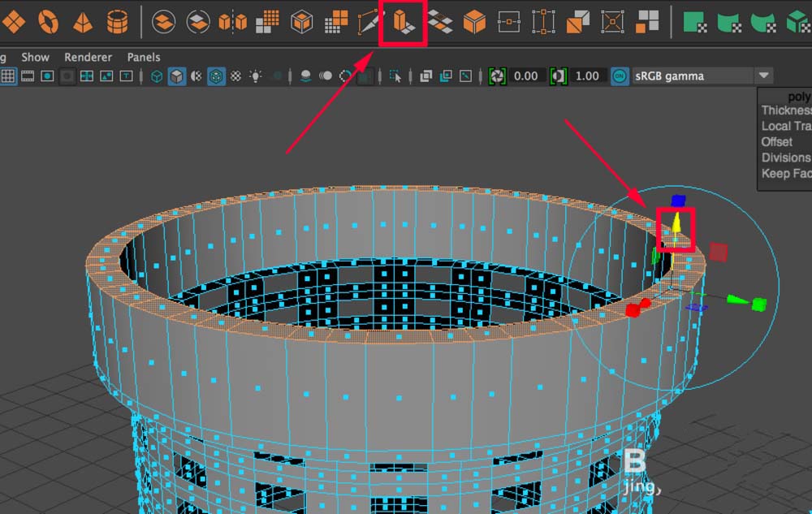Screen dimensions: 812x514
Task: Toggle the safe action overlay
Action: coord(106,76)
